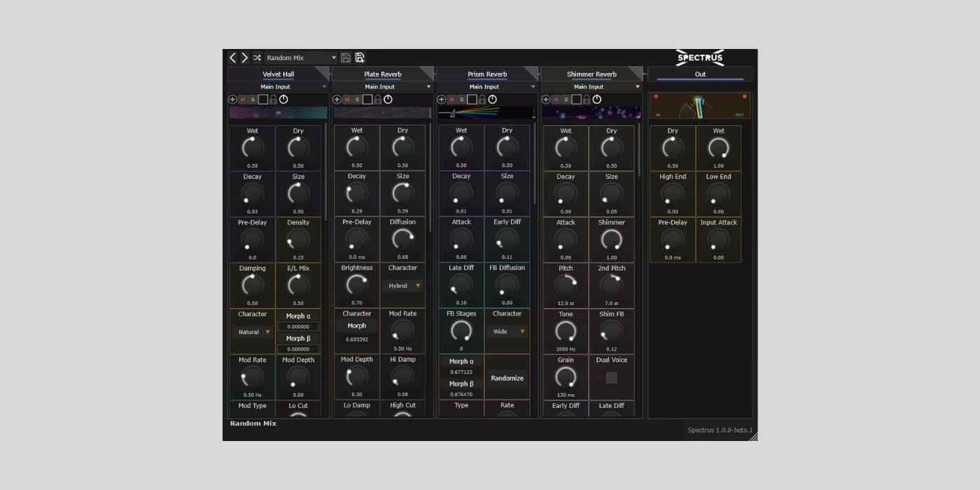Click the next preset arrow

(244, 57)
